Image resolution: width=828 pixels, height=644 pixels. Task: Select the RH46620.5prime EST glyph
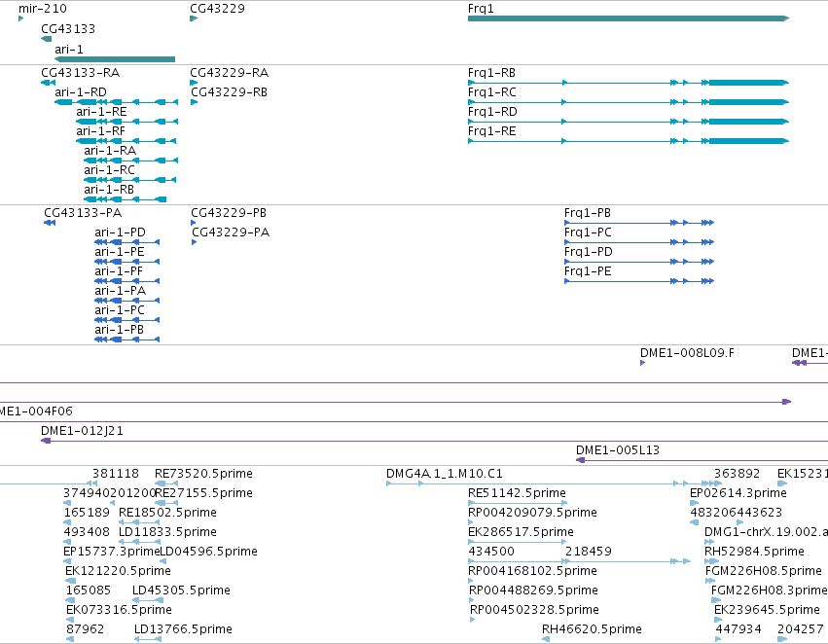[x=546, y=639]
